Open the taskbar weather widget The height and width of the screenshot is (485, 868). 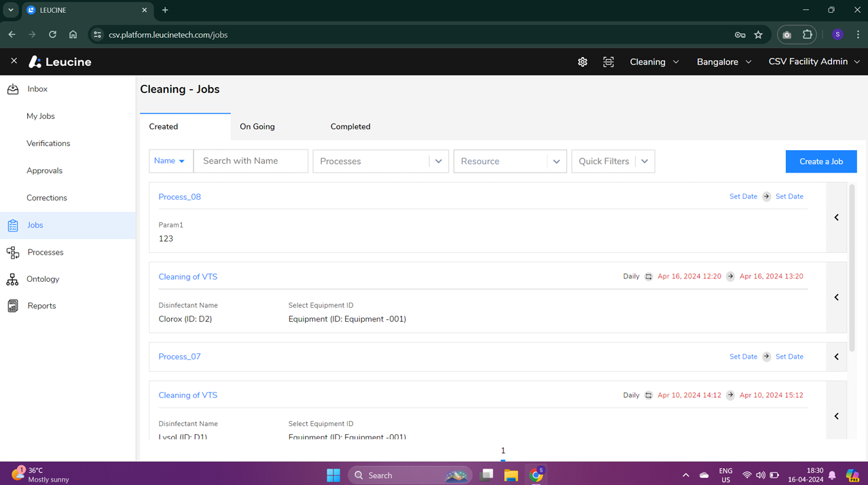(41, 475)
